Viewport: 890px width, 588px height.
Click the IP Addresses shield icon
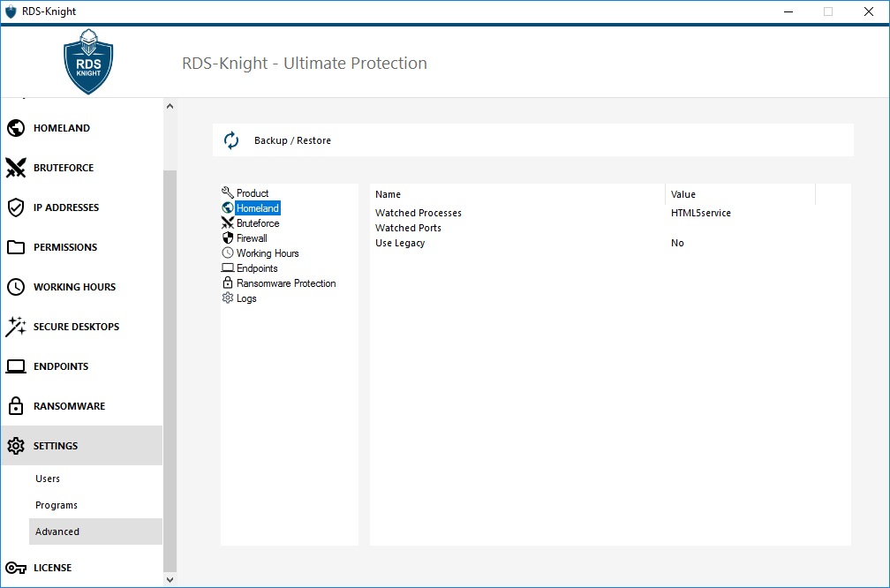point(16,207)
